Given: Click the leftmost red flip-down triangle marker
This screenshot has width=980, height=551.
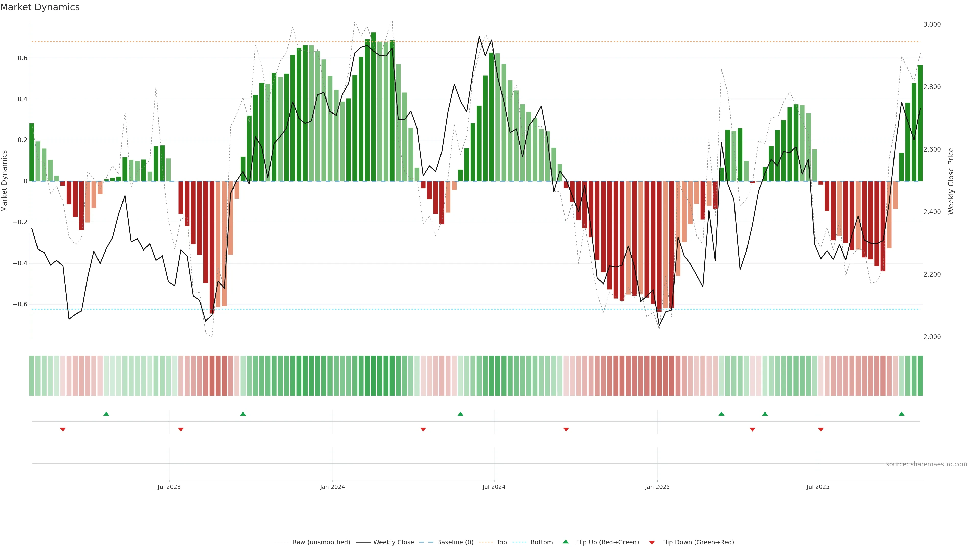Looking at the screenshot, I should [63, 429].
